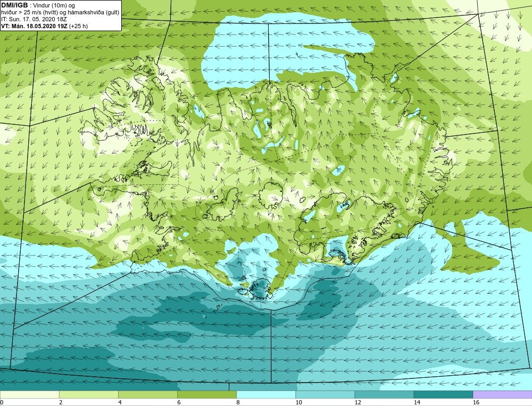Click the 2–4 m/s light green legend swatch
Image resolution: width=532 pixels, height=406 pixels.
pyautogui.click(x=88, y=394)
